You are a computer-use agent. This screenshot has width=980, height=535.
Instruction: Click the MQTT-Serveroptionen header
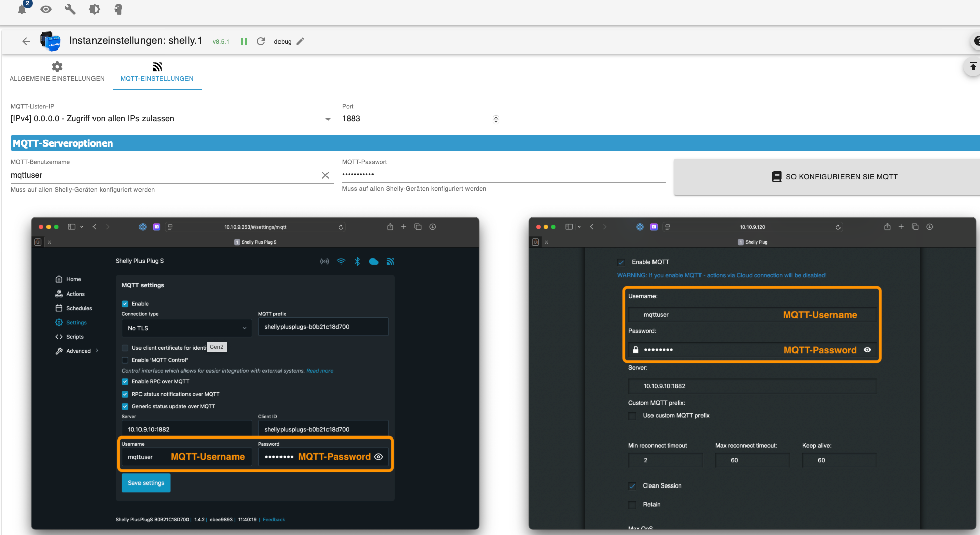point(495,143)
